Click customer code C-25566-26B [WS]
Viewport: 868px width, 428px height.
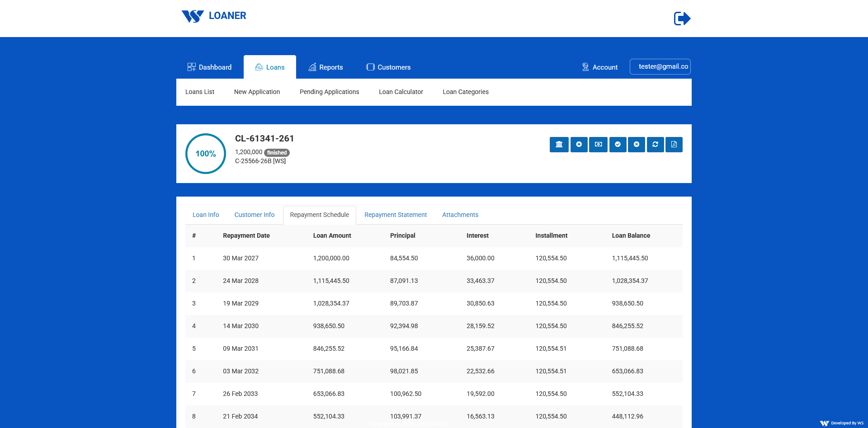coord(260,161)
